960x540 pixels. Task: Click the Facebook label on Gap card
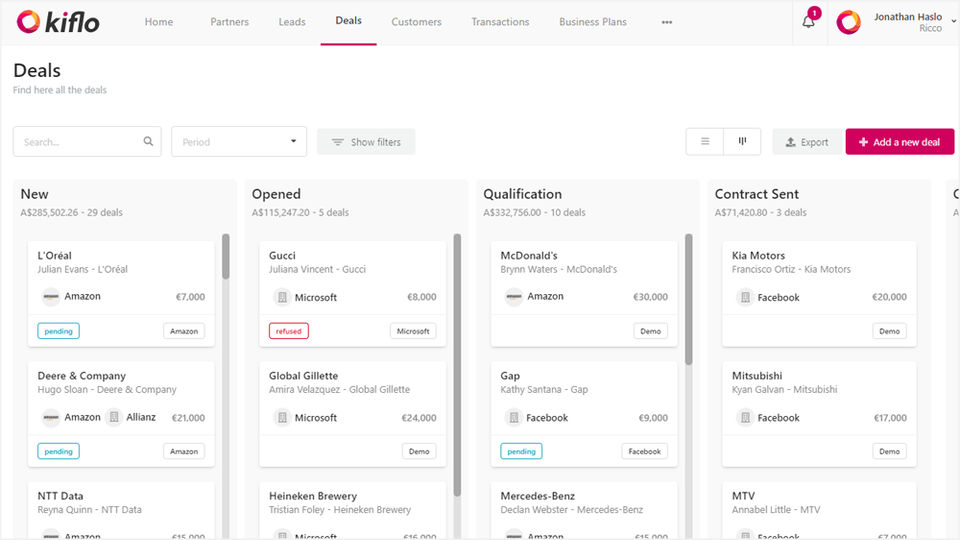(x=644, y=451)
